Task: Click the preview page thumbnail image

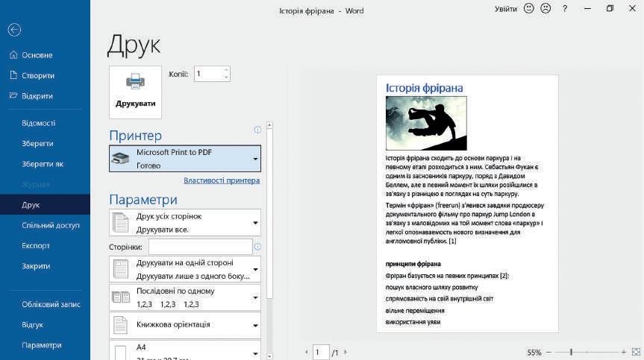Action: click(426, 124)
